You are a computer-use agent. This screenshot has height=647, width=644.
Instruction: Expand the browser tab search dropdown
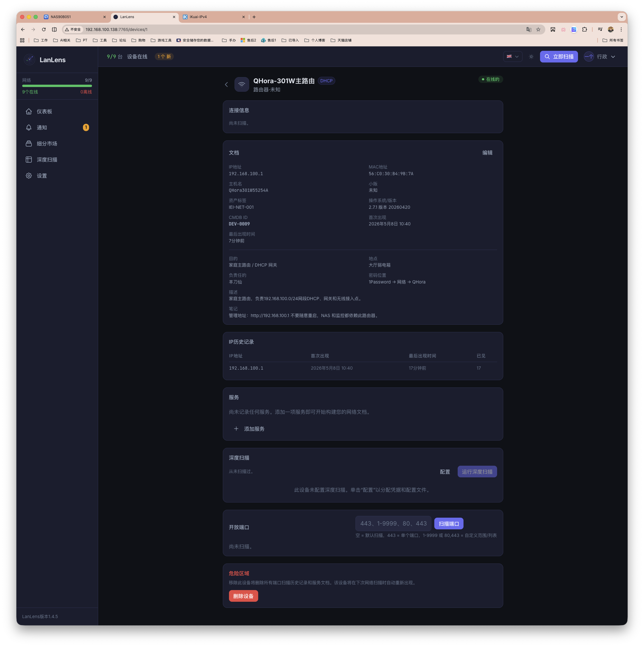pos(622,17)
